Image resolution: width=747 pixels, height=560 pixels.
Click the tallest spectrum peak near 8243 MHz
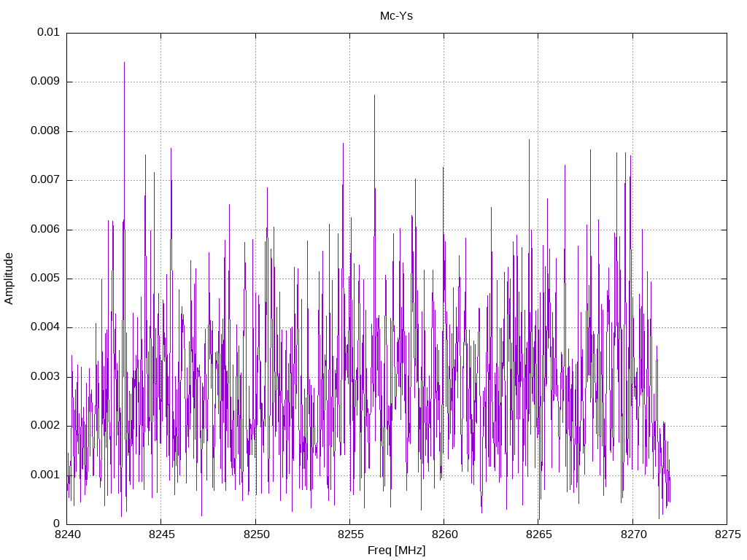pos(124,63)
